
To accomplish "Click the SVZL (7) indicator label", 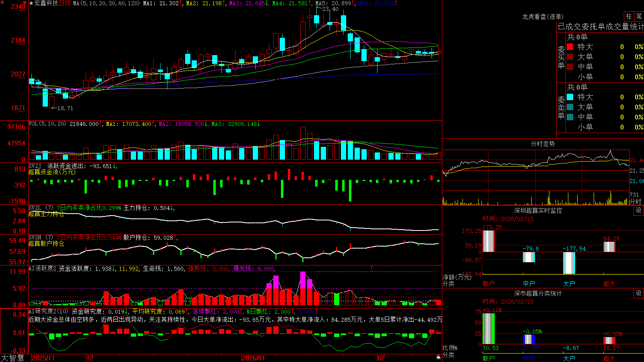I will coord(41,208).
